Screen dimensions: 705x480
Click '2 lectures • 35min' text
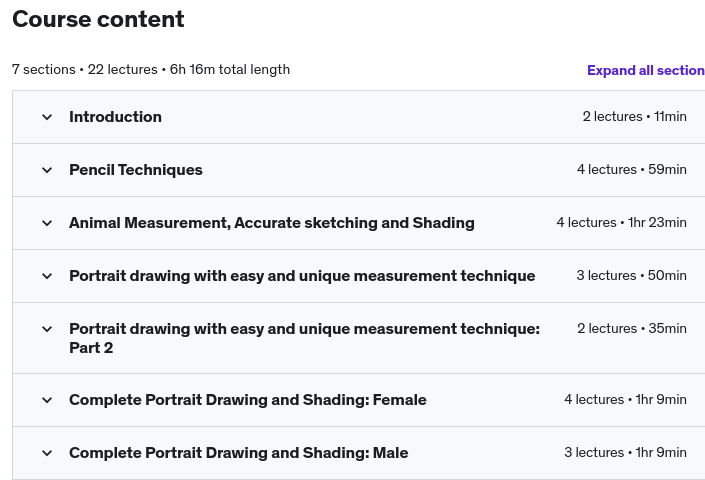tap(632, 329)
